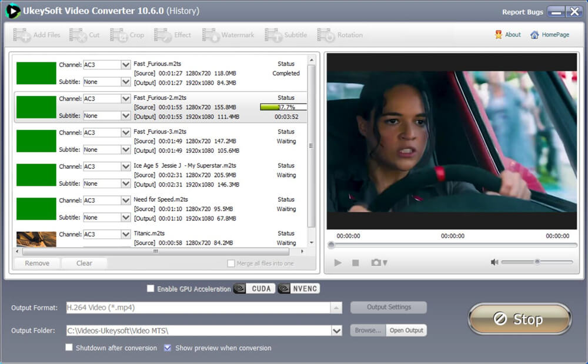Click the Completed status text
The image size is (588, 364).
[286, 74]
